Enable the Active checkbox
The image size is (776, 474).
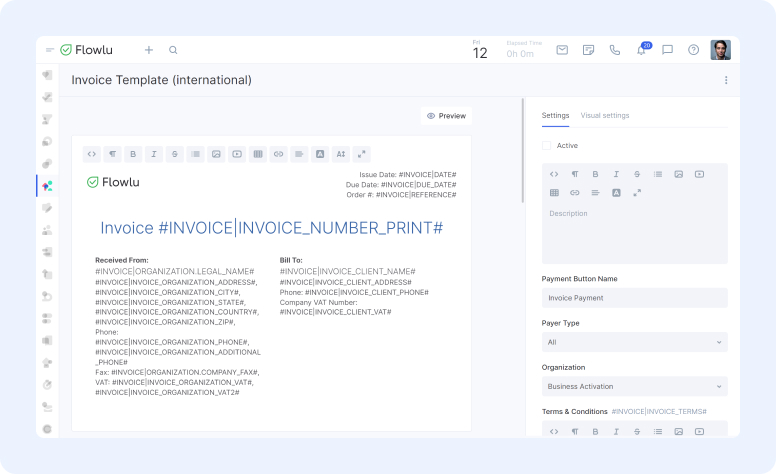tap(546, 145)
